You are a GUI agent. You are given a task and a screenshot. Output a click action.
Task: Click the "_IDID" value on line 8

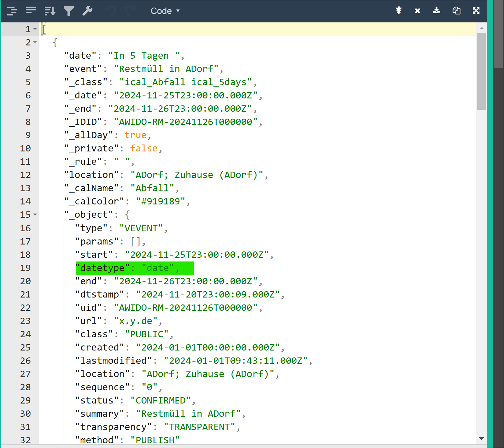tap(185, 122)
